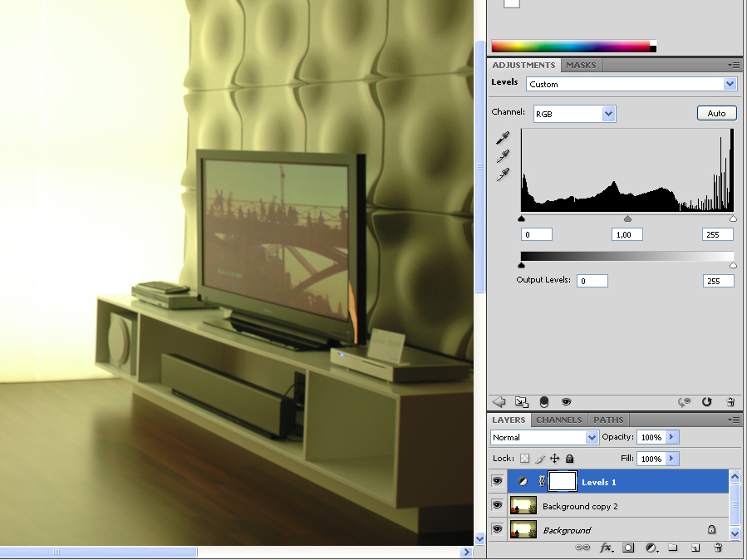
Task: Click the canvas horizontal scroll right arrow
Action: [467, 552]
